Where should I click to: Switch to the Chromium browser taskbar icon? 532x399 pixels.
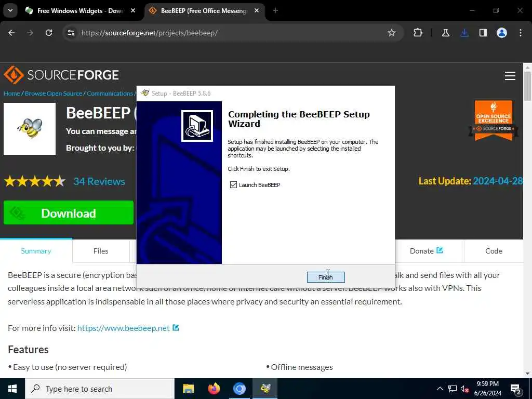click(240, 389)
